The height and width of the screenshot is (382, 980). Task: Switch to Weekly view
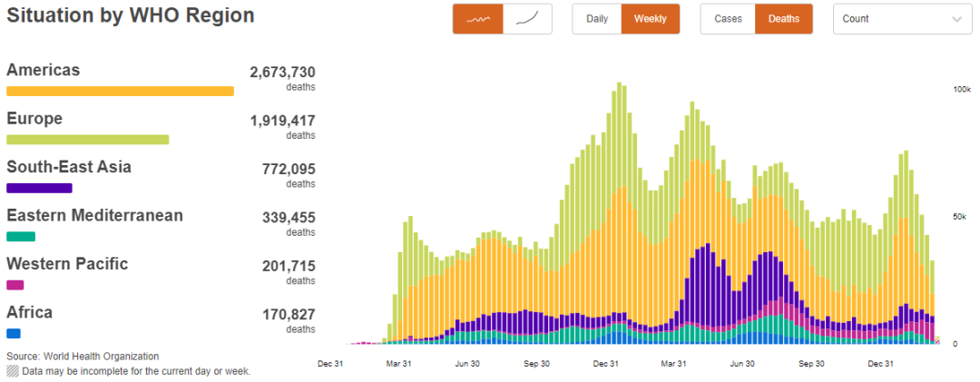coord(650,19)
